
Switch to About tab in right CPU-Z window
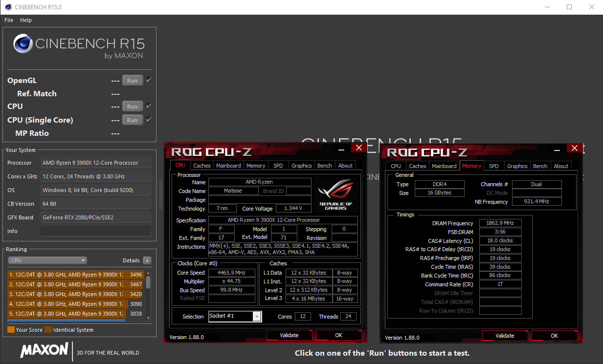coord(561,166)
